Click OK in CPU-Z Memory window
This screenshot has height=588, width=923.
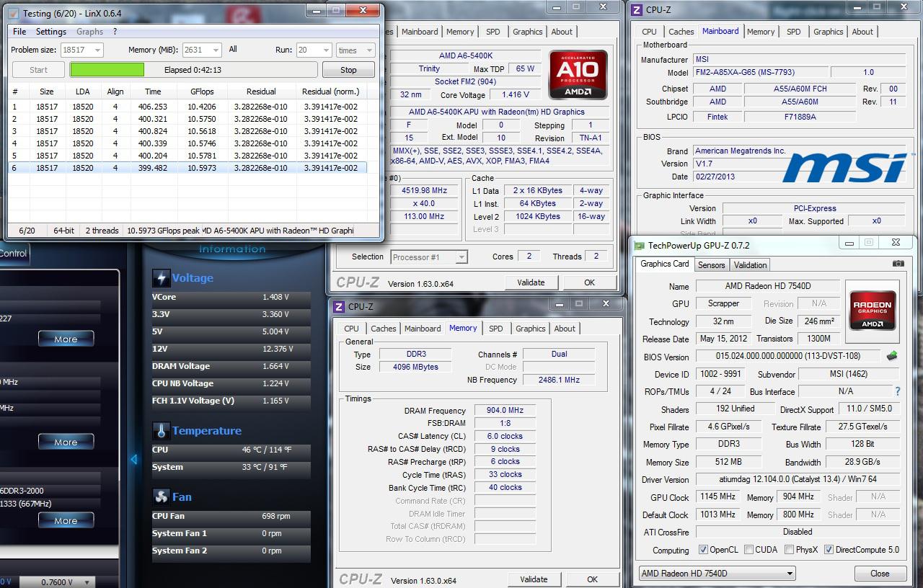(x=592, y=579)
